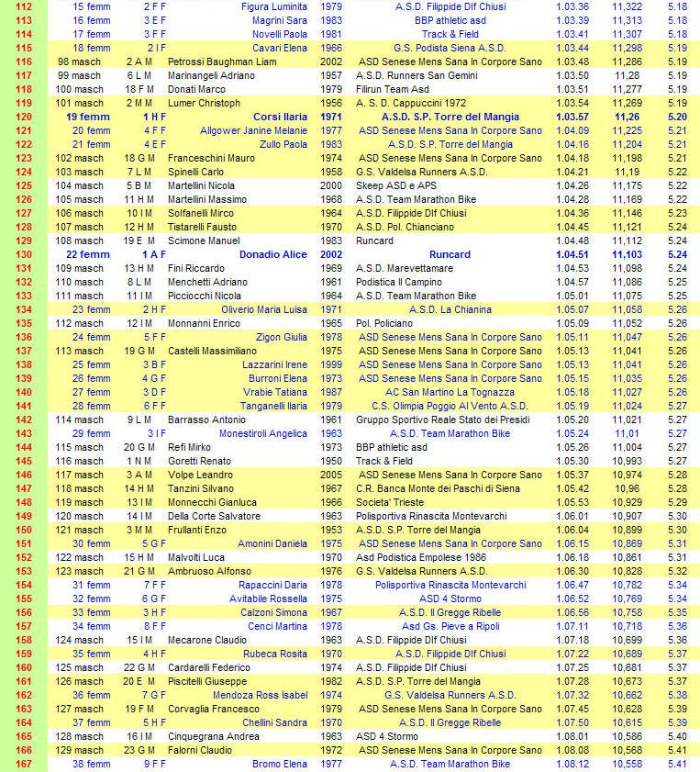
Task: Select club Societa' Trieste
Action: (x=390, y=503)
